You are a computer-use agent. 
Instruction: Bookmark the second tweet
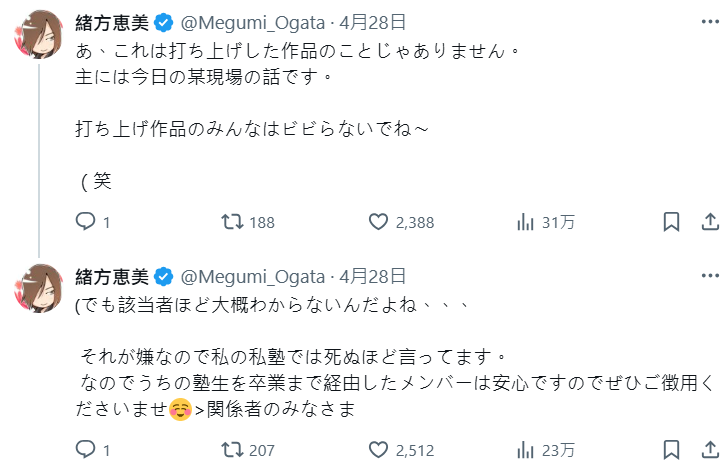pyautogui.click(x=672, y=449)
